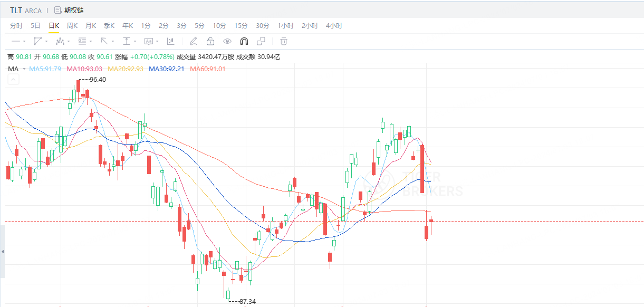Click the MA10:93.03 legend entry
The width and height of the screenshot is (644, 307).
[84, 69]
